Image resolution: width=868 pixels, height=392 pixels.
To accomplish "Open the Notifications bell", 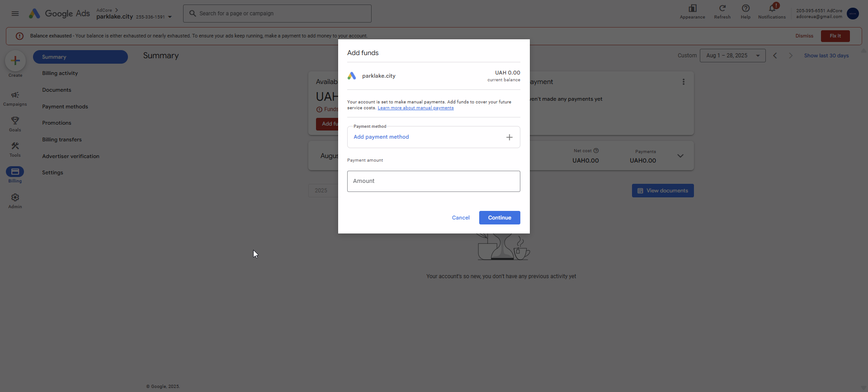I will coord(772,9).
